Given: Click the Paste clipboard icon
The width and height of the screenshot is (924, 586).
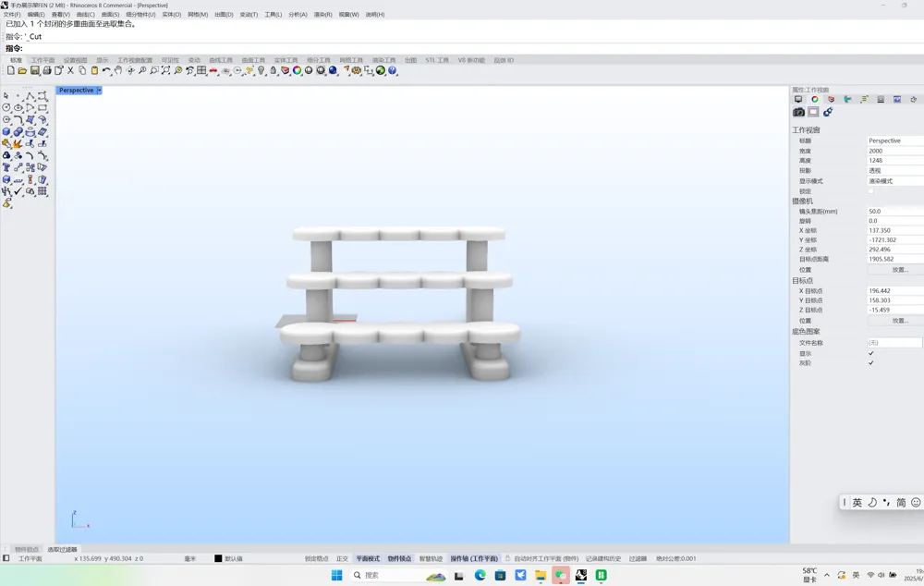Looking at the screenshot, I should (94, 70).
